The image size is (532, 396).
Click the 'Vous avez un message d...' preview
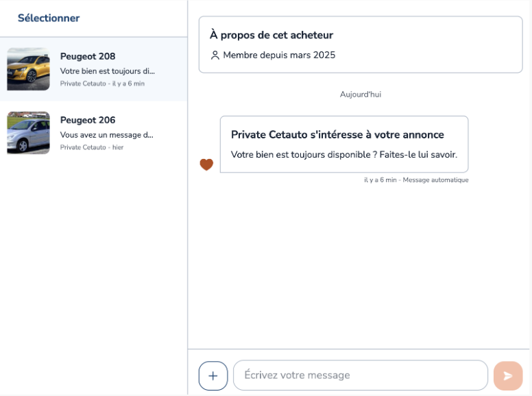click(x=106, y=135)
